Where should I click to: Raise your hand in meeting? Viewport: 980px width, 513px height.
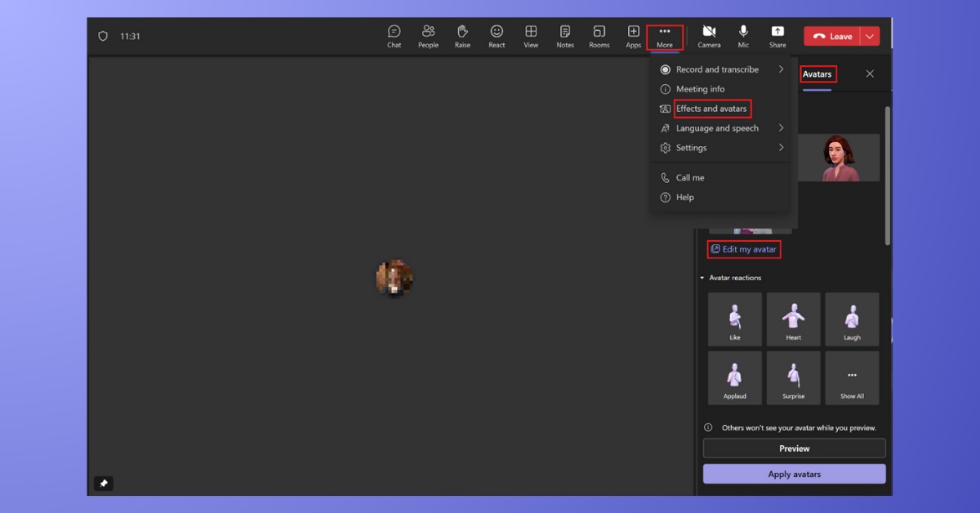(462, 36)
